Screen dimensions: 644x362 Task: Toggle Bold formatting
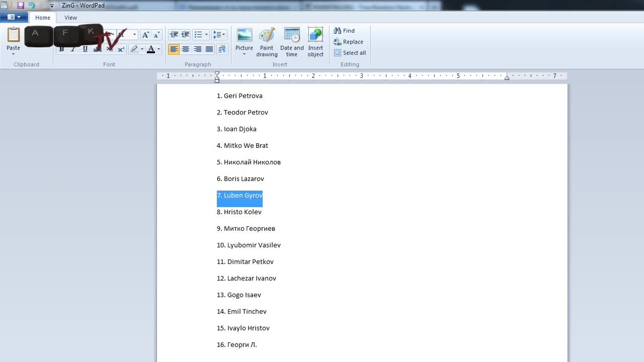pyautogui.click(x=61, y=49)
